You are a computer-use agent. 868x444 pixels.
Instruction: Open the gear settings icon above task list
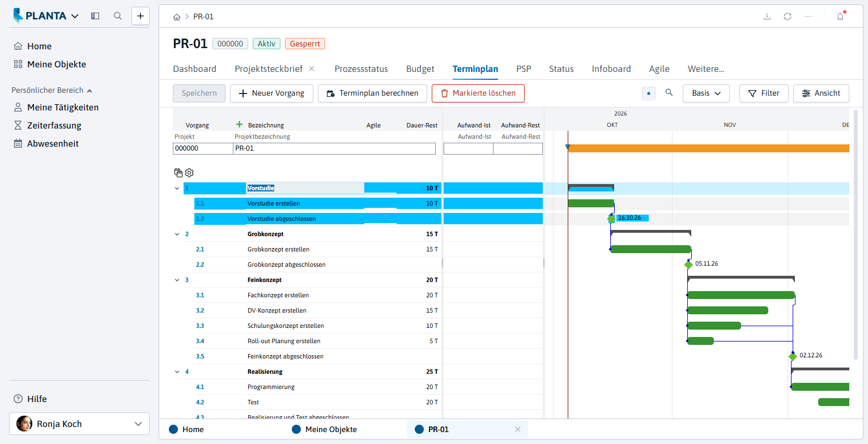click(x=189, y=173)
